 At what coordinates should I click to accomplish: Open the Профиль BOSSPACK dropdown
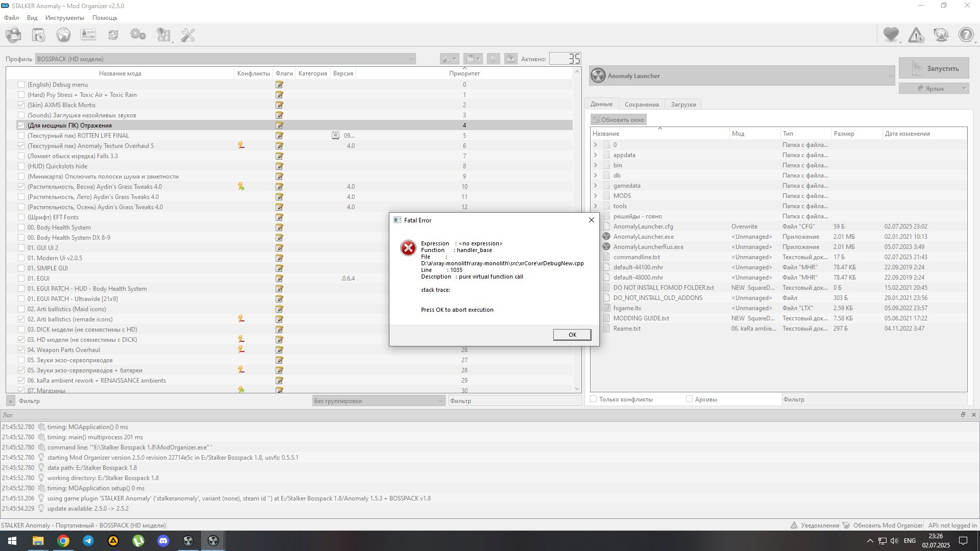pyautogui.click(x=225, y=59)
